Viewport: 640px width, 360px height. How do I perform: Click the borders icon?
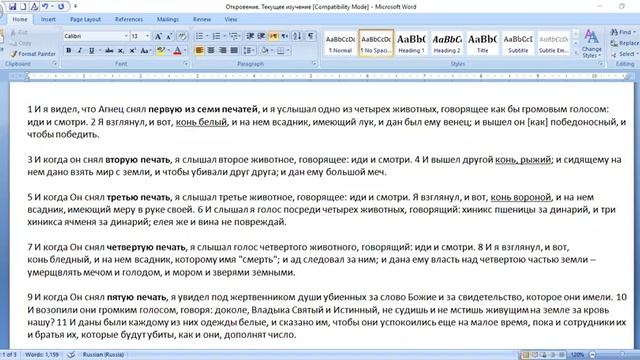pos(280,51)
